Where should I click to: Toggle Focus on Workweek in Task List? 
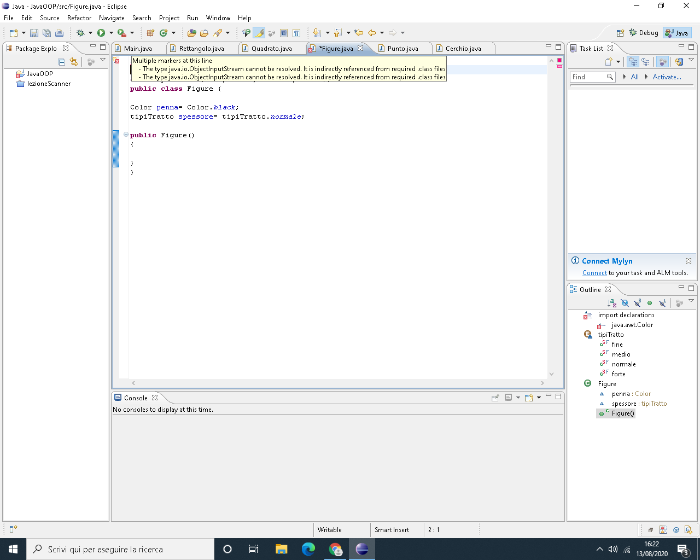[x=663, y=62]
